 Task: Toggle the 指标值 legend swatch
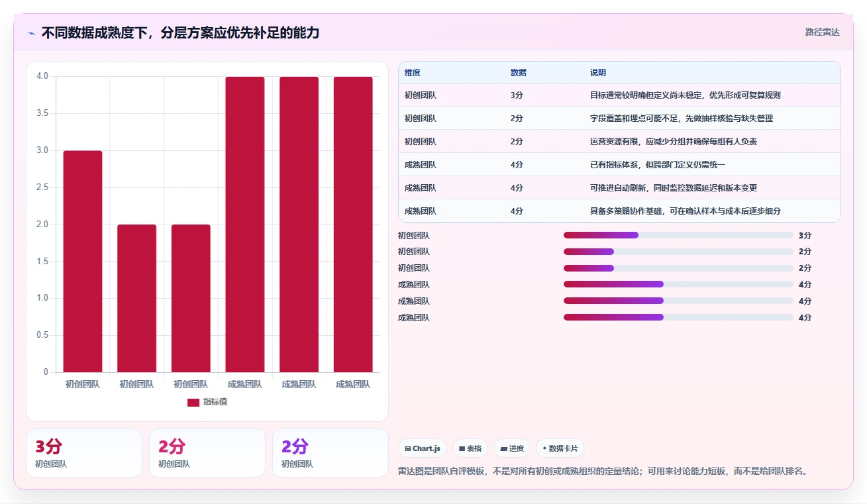(x=193, y=402)
